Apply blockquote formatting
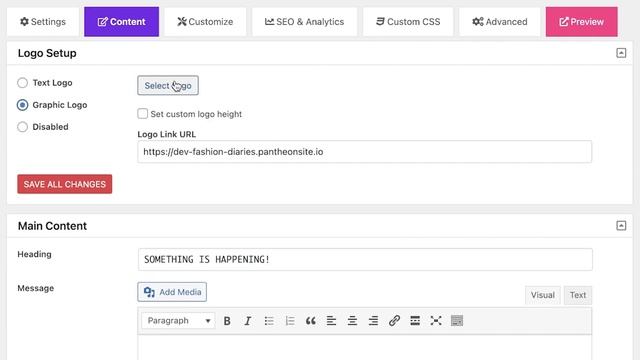This screenshot has height=360, width=640. pos(311,321)
